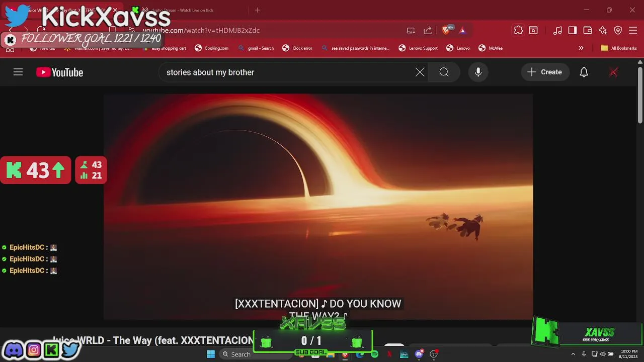Grab the page vertical scrollbar thumb

[640, 96]
